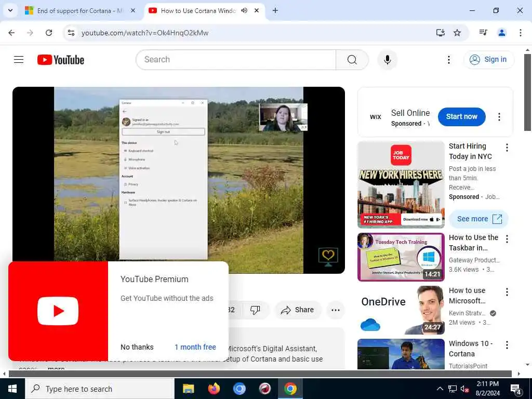
Task: Open options for Wix sponsored ad
Action: pos(499,117)
